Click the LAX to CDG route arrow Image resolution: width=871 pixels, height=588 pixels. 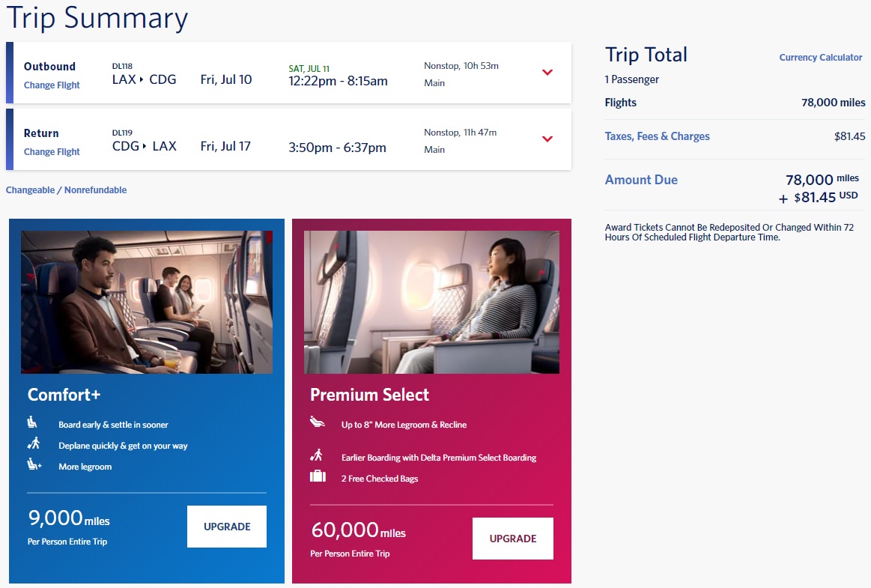[144, 80]
